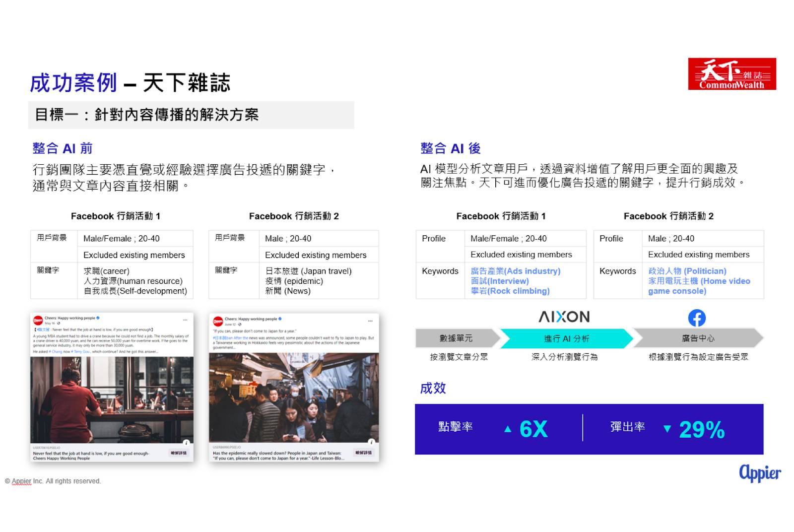Click the 按瀏覽文章分眾 caption

(459, 357)
